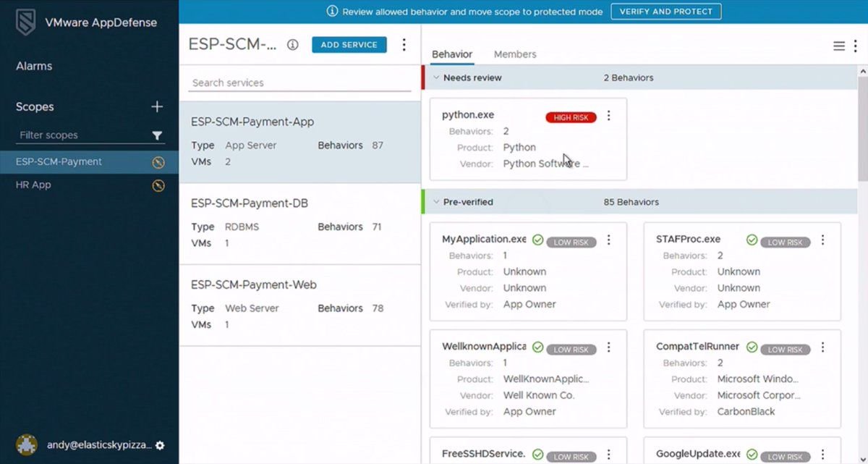Click the info icon in the top review banner
The width and height of the screenshot is (868, 464).
coord(333,12)
